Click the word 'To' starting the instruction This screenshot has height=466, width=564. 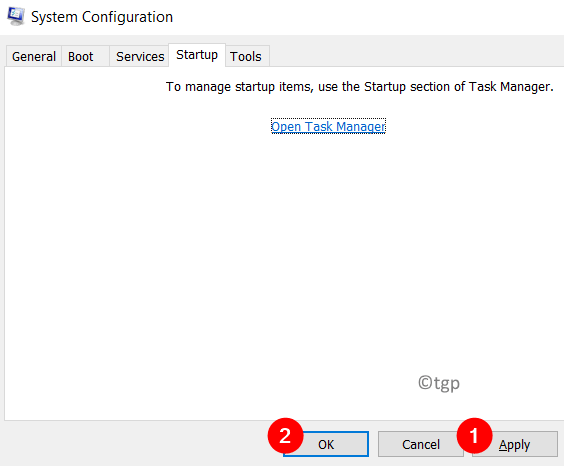pos(173,87)
